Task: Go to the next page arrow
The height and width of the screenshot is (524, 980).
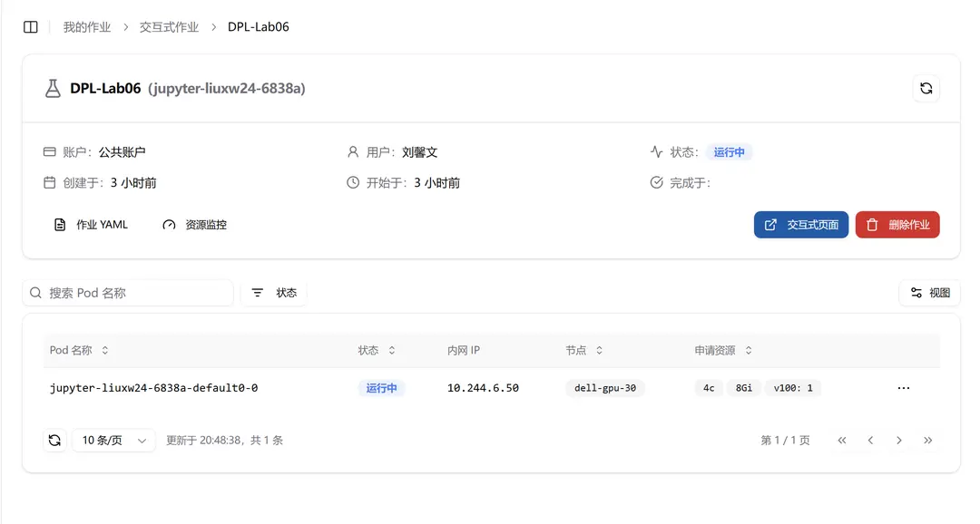Action: point(898,441)
